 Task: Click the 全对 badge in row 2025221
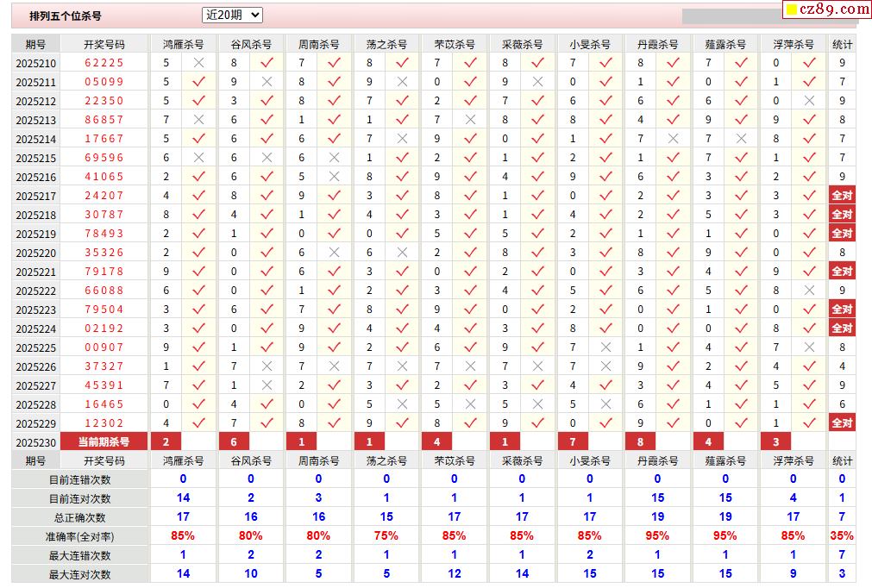point(842,272)
